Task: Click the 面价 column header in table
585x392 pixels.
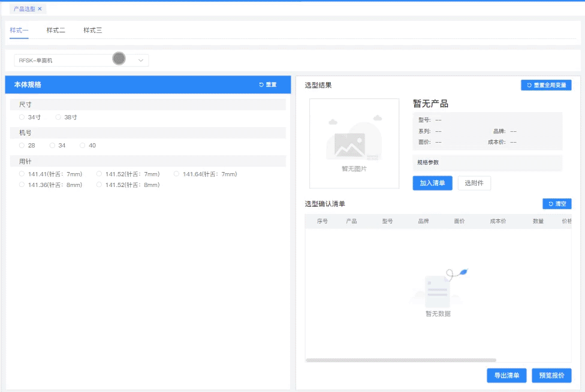Action: [459, 221]
